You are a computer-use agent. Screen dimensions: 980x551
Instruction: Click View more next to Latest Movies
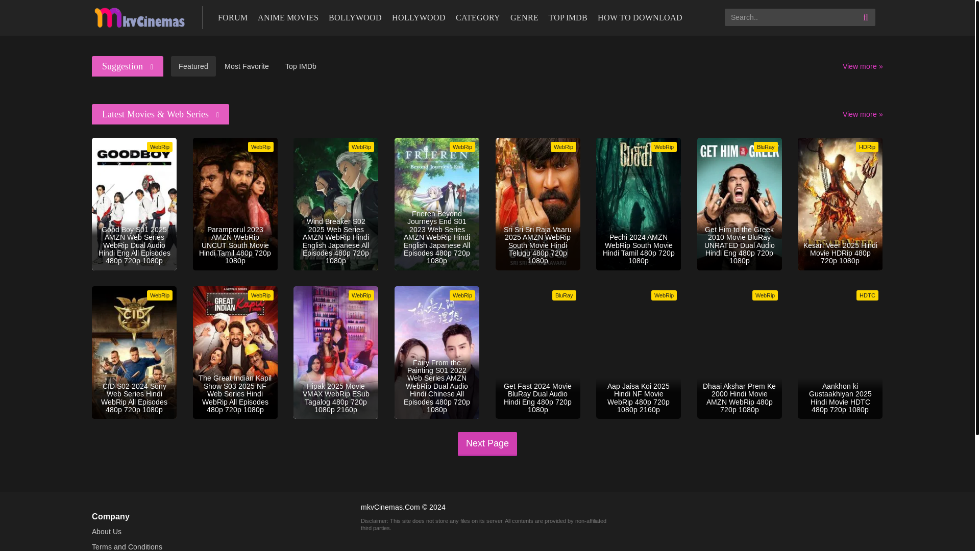pos(863,114)
